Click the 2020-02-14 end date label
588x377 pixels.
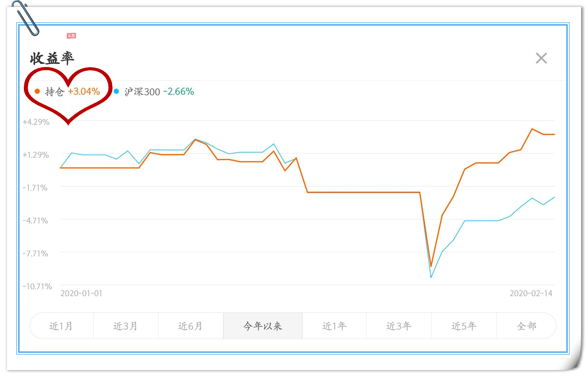pos(531,293)
